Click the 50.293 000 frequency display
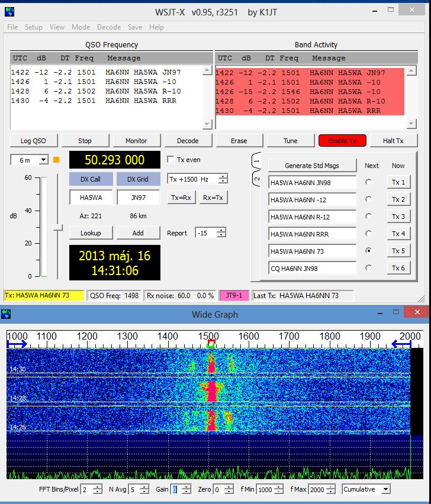 115,160
